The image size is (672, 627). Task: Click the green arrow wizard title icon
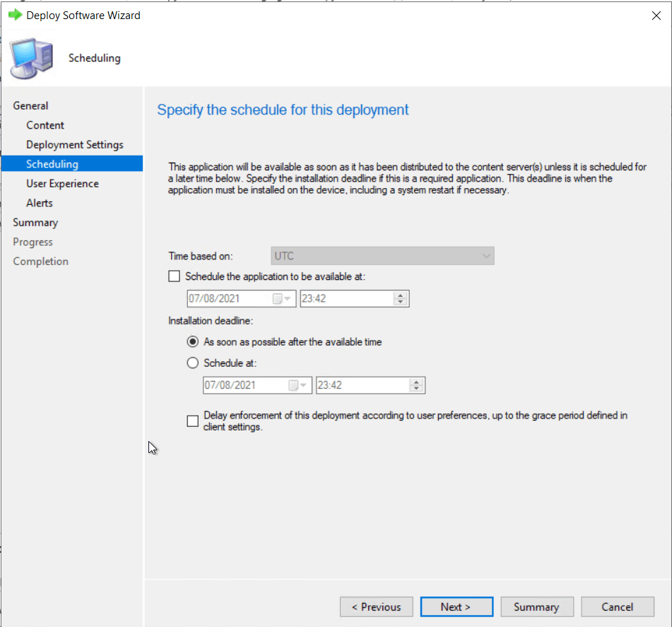15,15
